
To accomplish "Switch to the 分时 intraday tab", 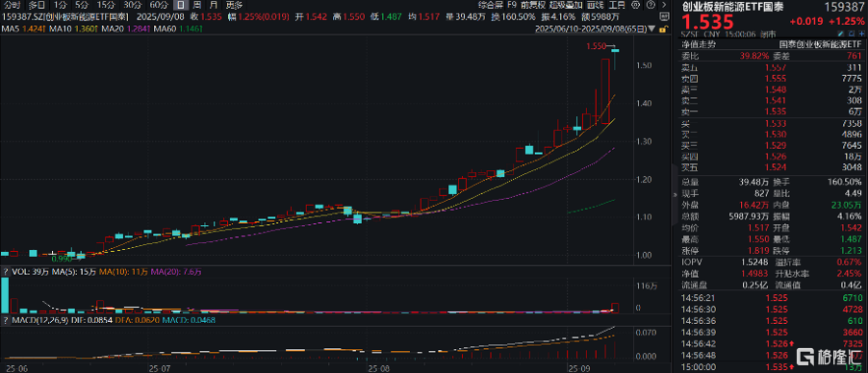I will tap(12, 5).
